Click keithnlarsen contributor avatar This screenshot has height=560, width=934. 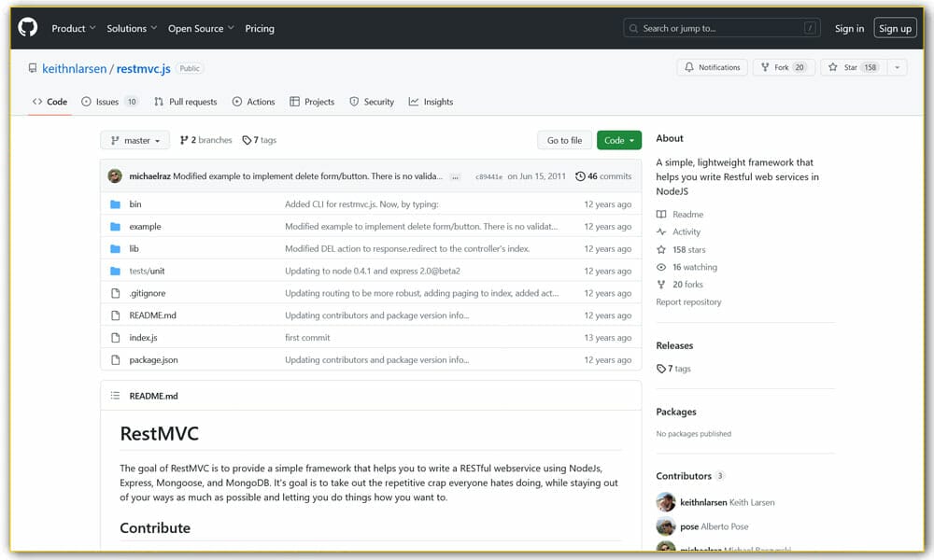(666, 502)
